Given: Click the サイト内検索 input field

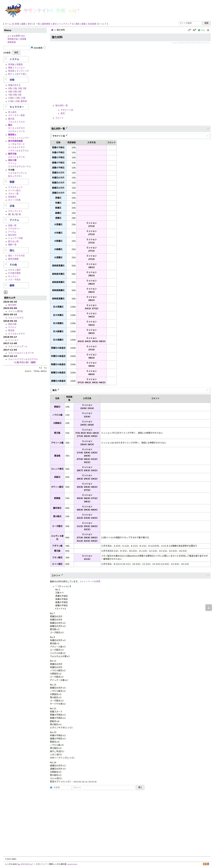Looking at the screenshot, I should pyautogui.click(x=190, y=23).
